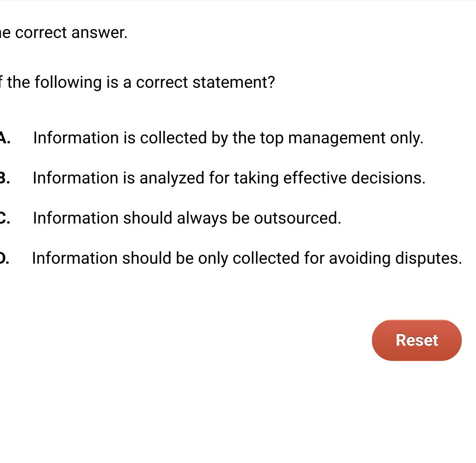This screenshot has height=463, width=476.
Task: Choose 'Information is collected by the top management only'
Action: [x=228, y=138]
